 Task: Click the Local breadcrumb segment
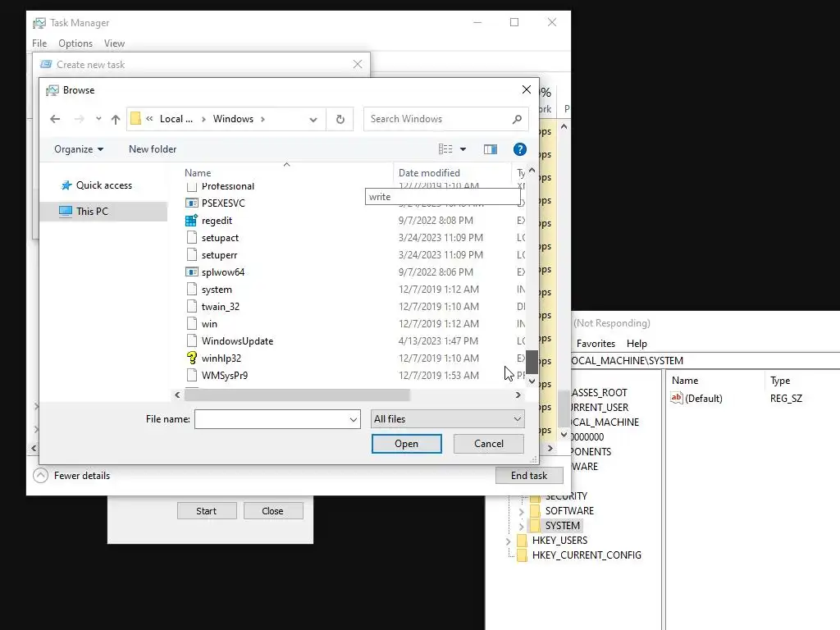(176, 119)
